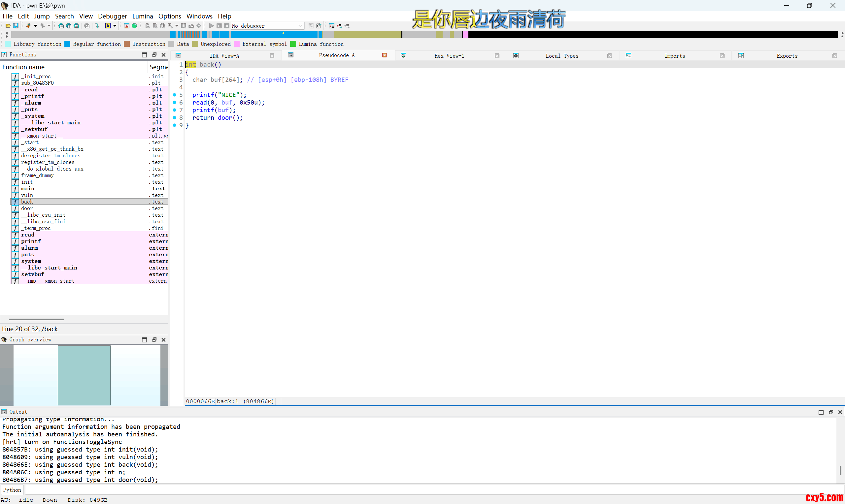Click the text search 'A' icon

point(108,26)
